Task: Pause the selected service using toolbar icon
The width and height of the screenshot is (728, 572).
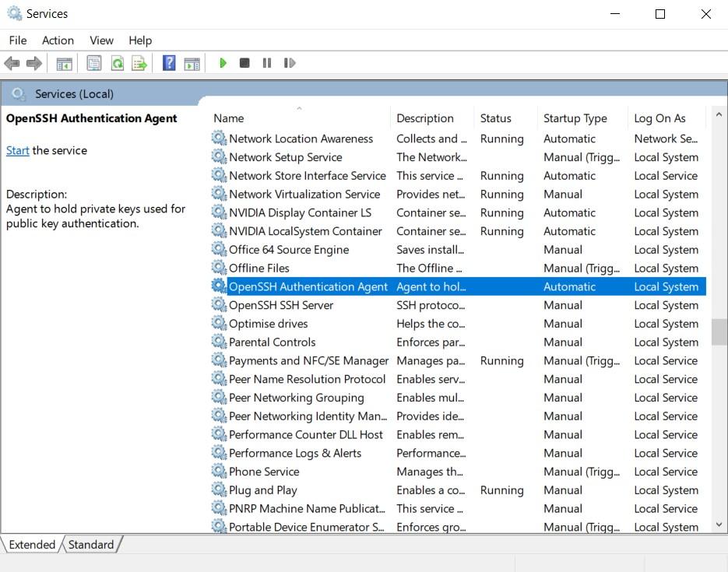Action: (x=267, y=63)
